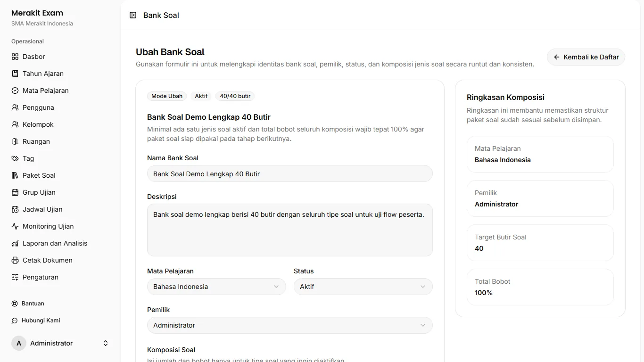Click the Target Butir Soal 40 card
The width and height of the screenshot is (644, 362).
[x=540, y=243]
